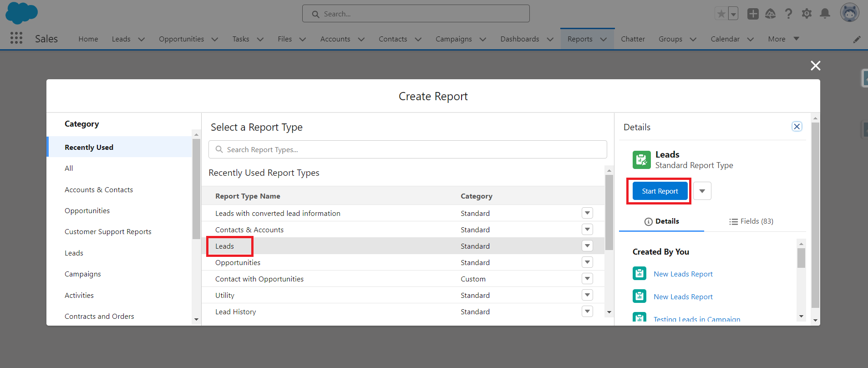This screenshot has height=368, width=868.
Task: Open row menu for Leads with converted lead information
Action: pos(587,213)
